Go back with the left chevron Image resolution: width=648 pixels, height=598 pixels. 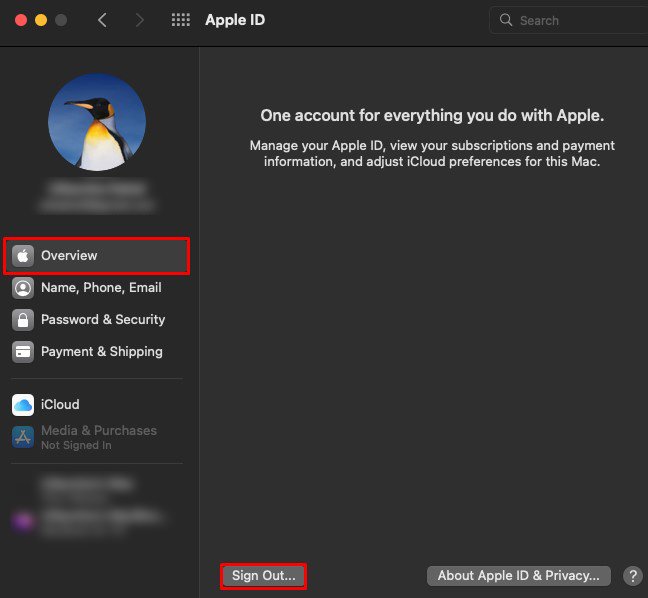click(x=102, y=20)
